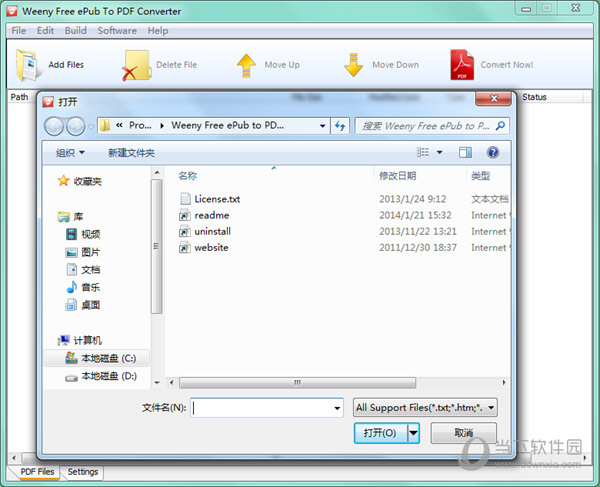Viewport: 600px width, 487px height.
Task: Expand 打开 button split arrow
Action: click(413, 433)
